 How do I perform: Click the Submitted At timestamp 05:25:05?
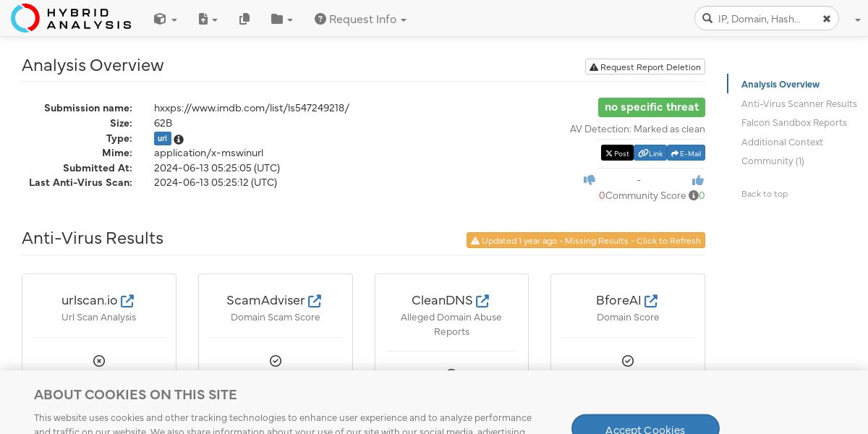(217, 168)
